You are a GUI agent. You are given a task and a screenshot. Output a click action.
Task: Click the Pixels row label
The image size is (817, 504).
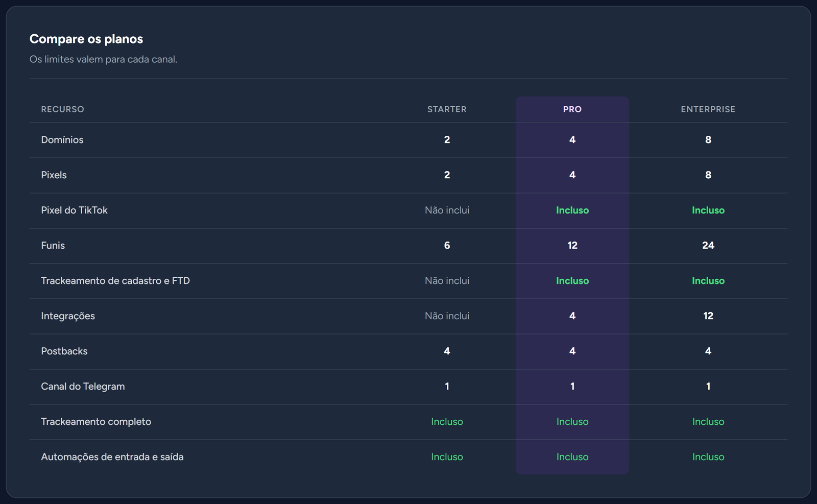click(x=54, y=175)
